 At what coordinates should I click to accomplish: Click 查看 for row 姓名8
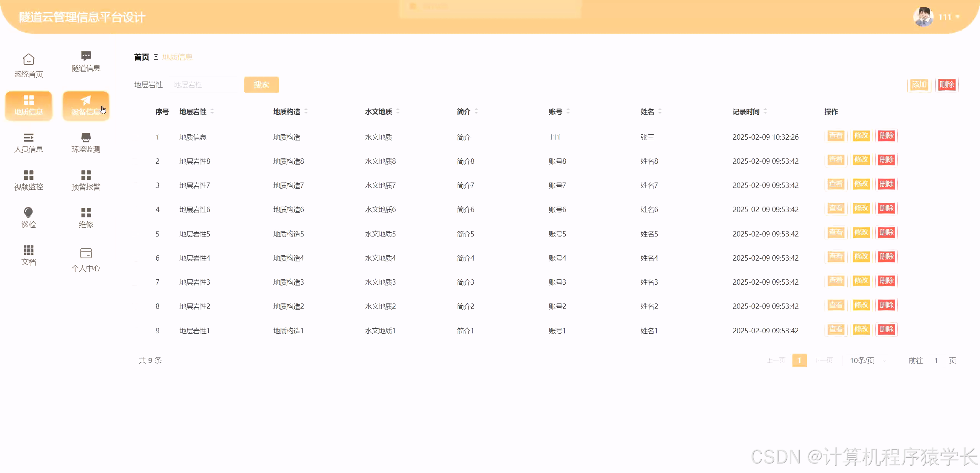coord(836,160)
